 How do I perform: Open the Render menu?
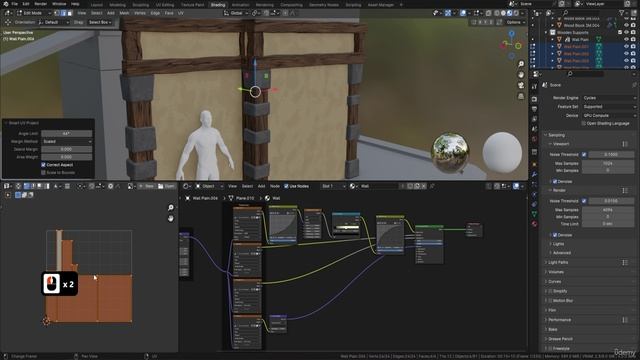pos(40,4)
